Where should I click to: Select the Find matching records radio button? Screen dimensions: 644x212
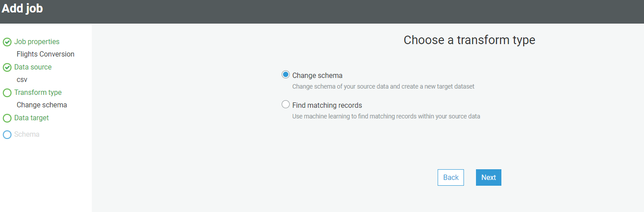[x=286, y=105]
